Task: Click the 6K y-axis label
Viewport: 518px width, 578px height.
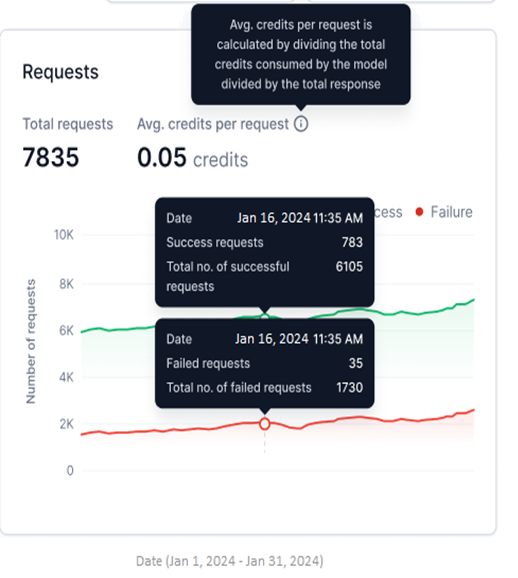Action: point(66,331)
